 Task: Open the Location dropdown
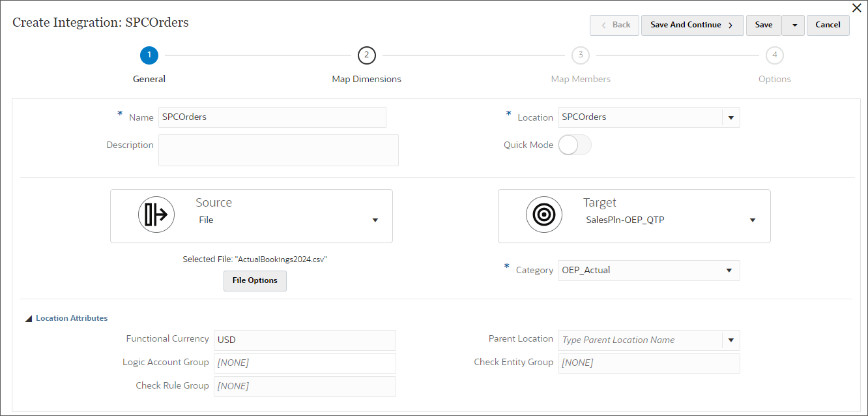tap(731, 117)
